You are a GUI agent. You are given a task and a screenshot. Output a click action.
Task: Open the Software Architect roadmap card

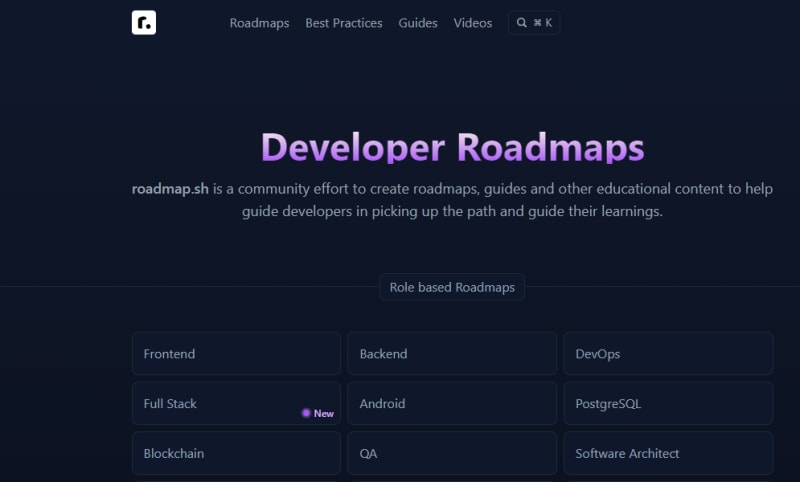(x=668, y=453)
